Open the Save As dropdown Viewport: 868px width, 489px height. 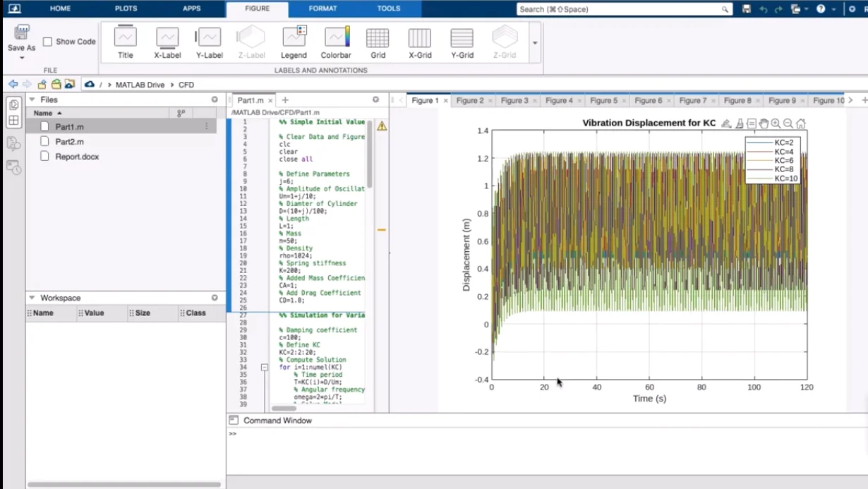pyautogui.click(x=22, y=57)
